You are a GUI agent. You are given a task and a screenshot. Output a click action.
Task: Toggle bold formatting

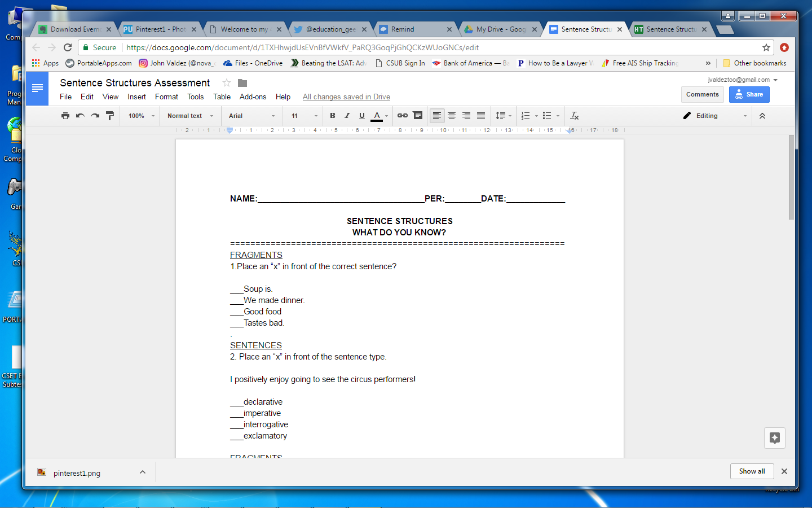tap(333, 116)
